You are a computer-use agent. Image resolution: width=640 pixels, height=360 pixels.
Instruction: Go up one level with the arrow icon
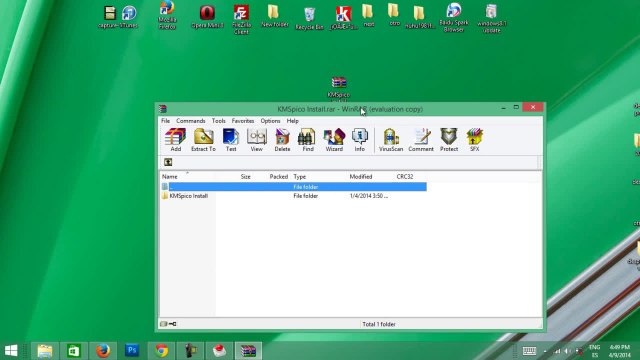(168, 162)
